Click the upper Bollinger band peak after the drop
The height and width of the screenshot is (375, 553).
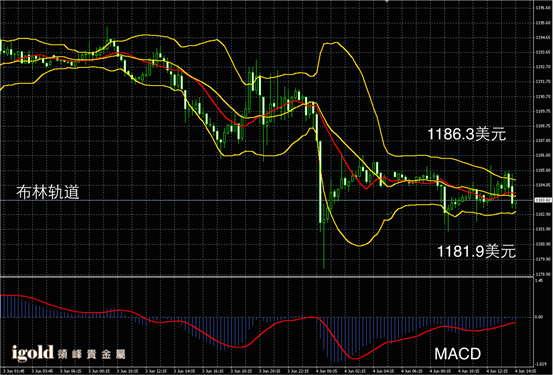tap(331, 43)
